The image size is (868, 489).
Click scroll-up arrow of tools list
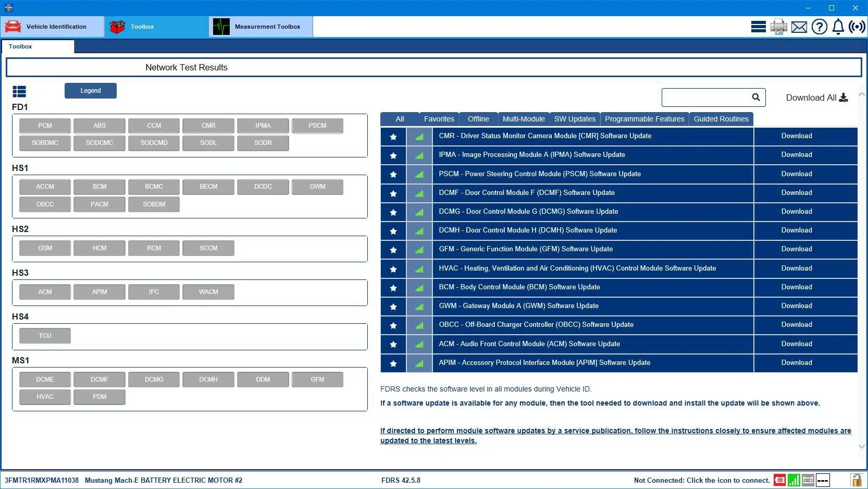(862, 94)
